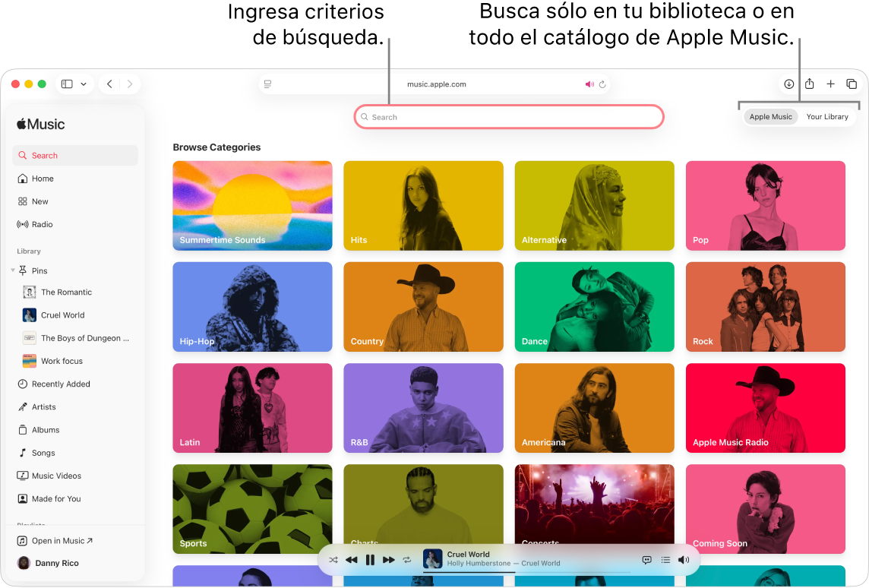Screen dimensions: 869x588
Task: Click the Cruel World now-playing artwork
Action: (432, 558)
